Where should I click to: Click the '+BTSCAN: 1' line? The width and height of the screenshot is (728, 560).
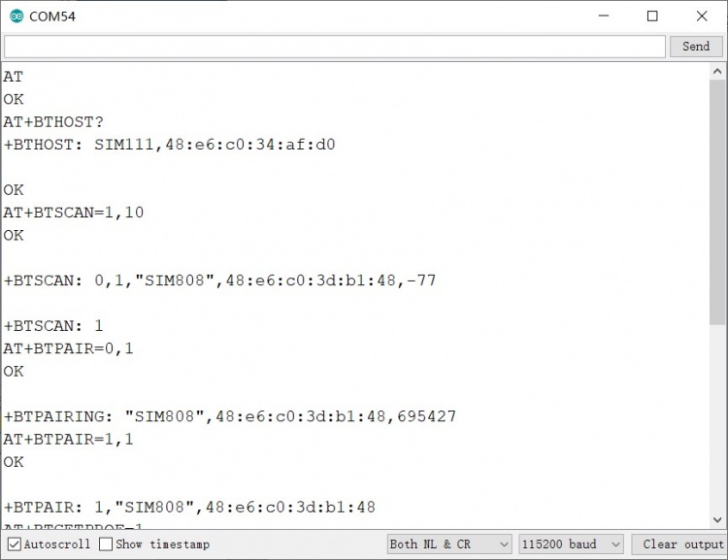point(53,326)
